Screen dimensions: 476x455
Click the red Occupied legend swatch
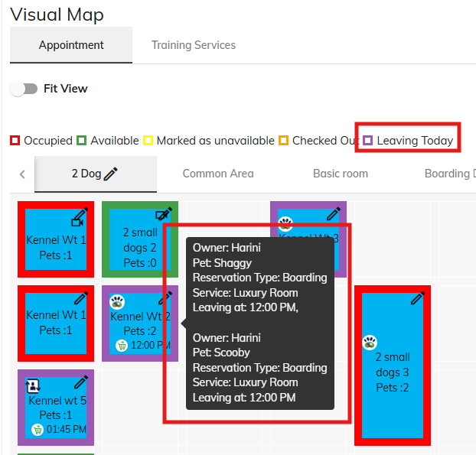coord(15,141)
